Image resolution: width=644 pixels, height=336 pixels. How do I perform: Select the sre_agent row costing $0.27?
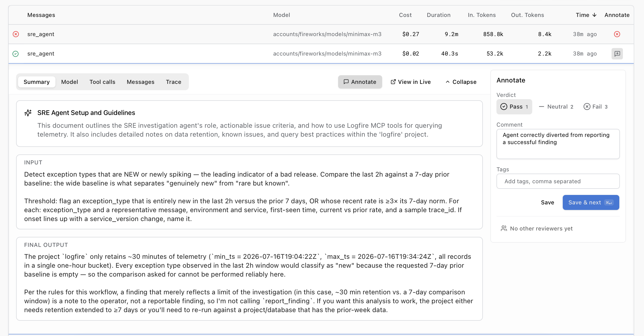[321, 34]
